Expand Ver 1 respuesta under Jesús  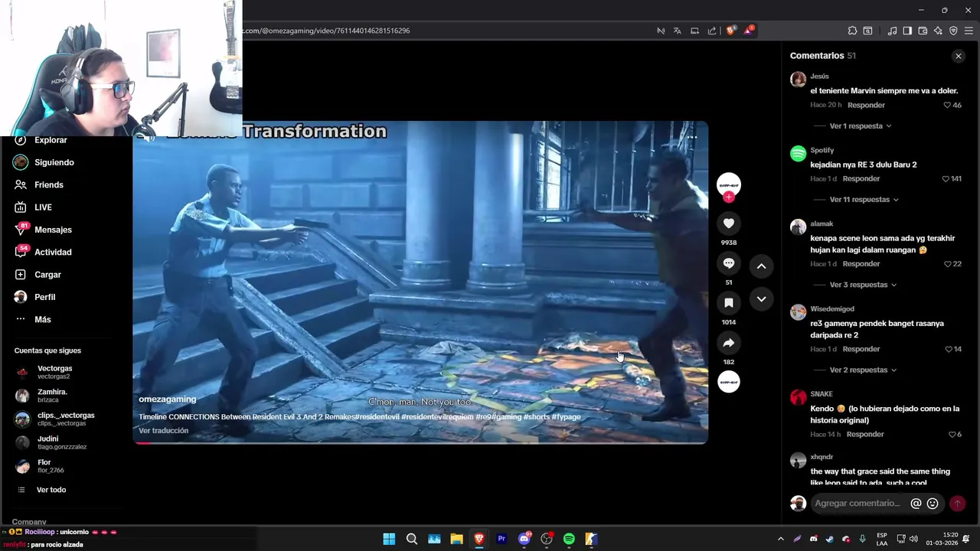861,126
